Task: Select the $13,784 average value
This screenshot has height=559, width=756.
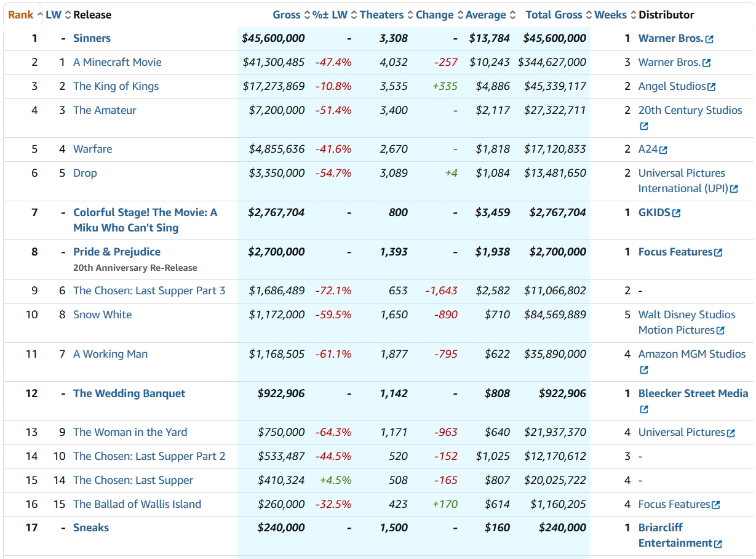Action: click(x=490, y=38)
